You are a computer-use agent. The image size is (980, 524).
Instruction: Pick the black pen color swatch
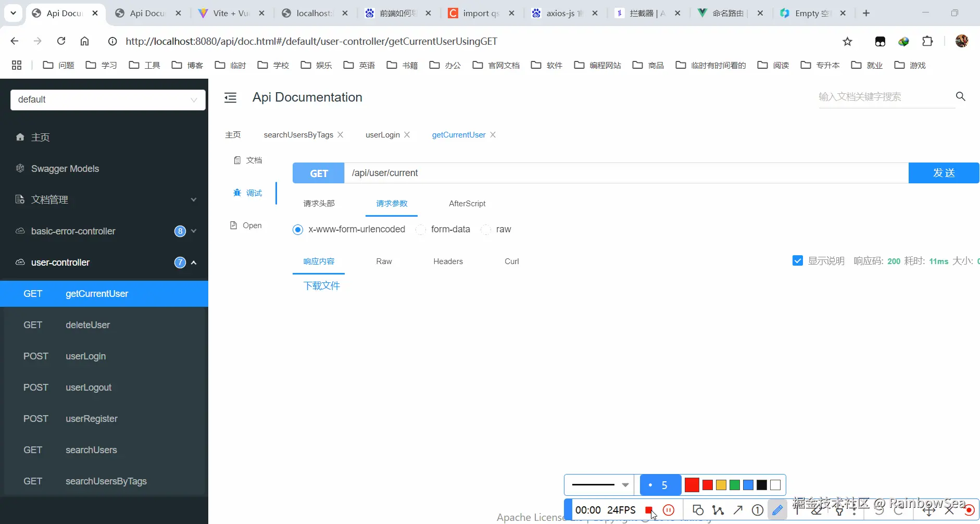761,485
